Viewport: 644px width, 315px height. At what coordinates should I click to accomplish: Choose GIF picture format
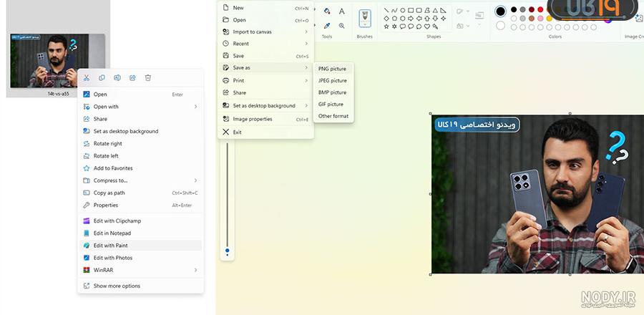(x=333, y=105)
